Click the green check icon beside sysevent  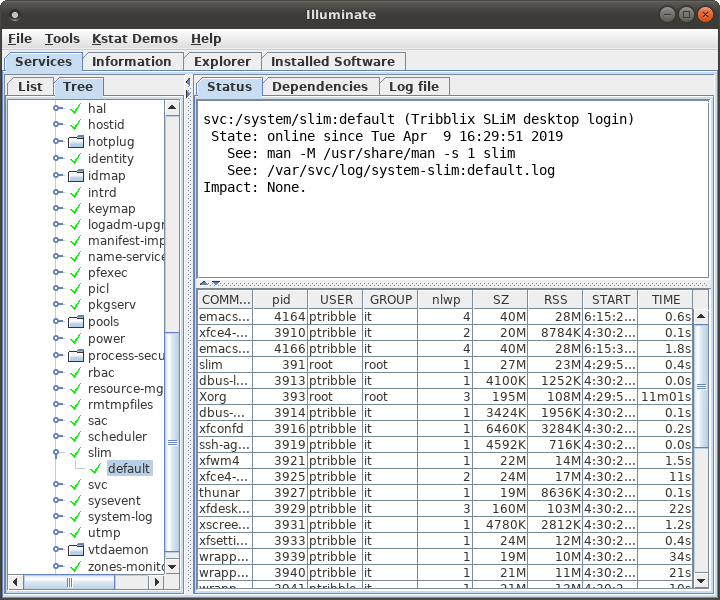pyautogui.click(x=76, y=501)
